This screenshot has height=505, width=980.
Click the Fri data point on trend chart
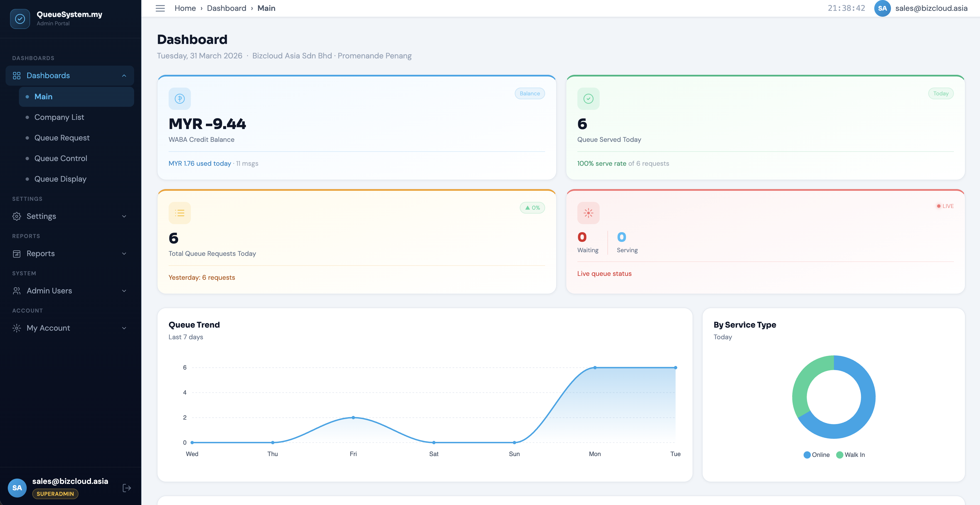click(x=353, y=417)
